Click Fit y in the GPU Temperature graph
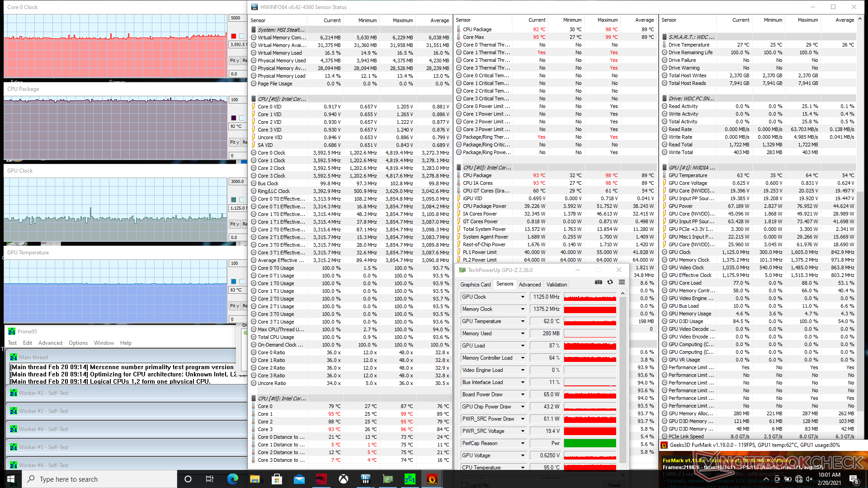868x488 pixels. (234, 306)
